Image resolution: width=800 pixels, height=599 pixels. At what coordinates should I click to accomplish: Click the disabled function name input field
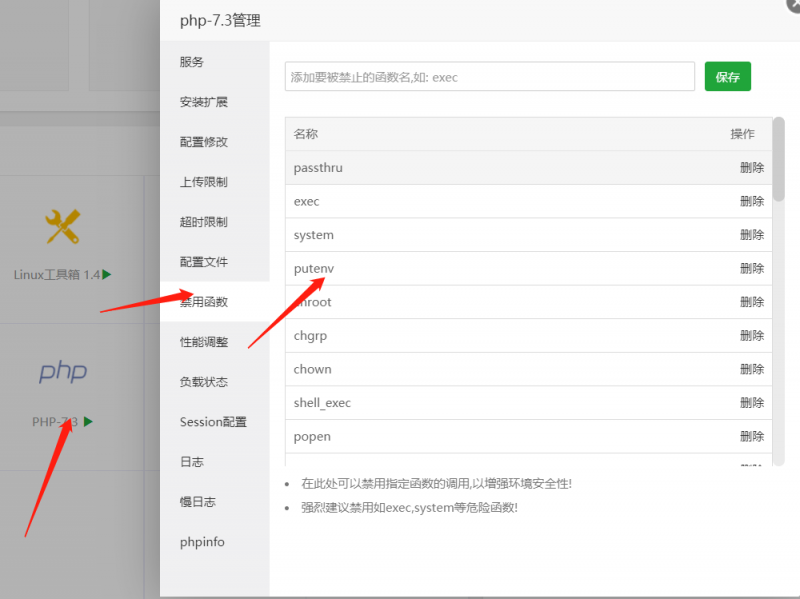click(490, 76)
